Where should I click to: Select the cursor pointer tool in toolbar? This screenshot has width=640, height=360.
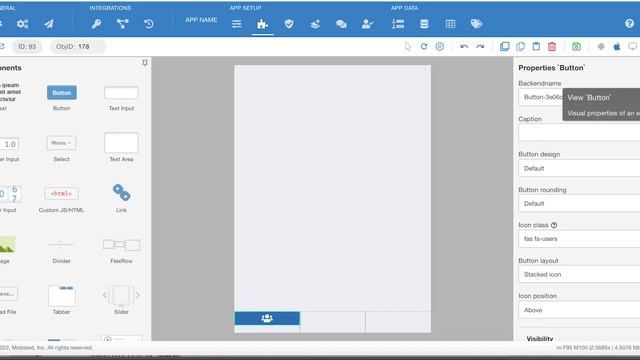point(408,47)
